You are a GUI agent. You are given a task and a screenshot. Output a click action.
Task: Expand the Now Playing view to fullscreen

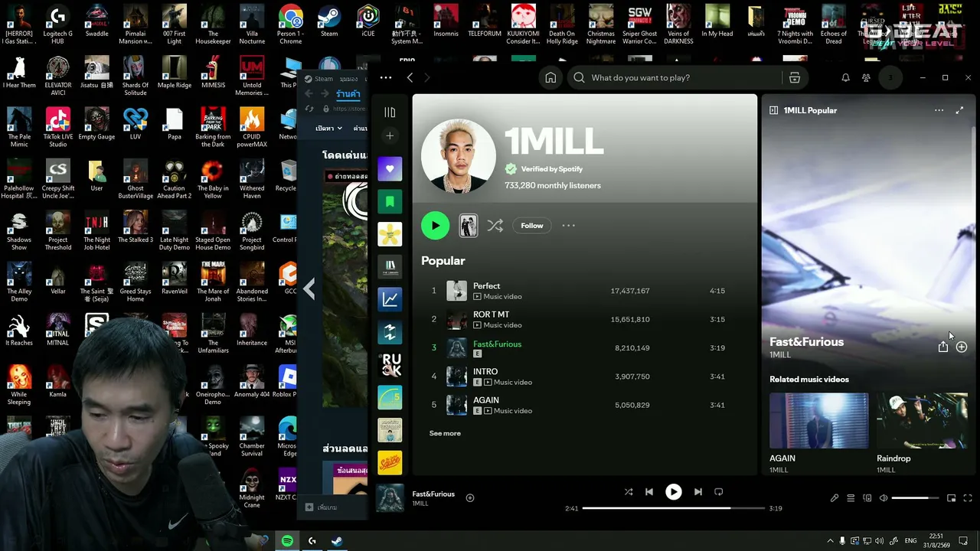[x=959, y=110]
